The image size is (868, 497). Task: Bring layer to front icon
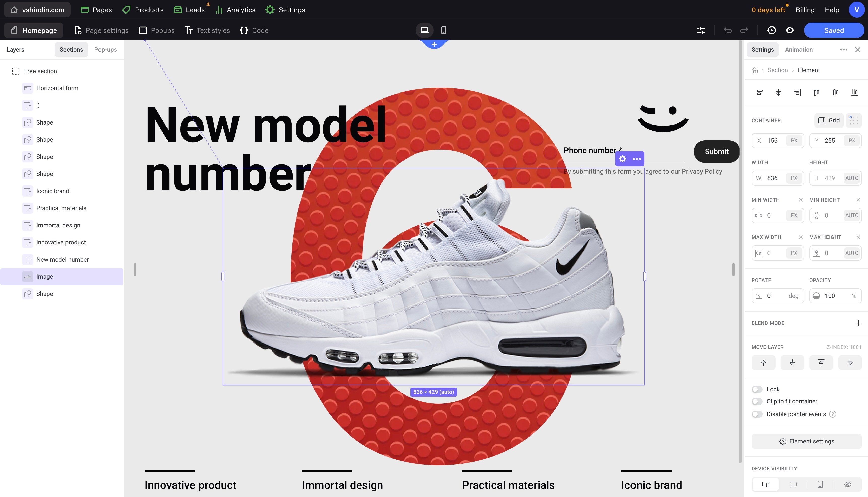[821, 362]
